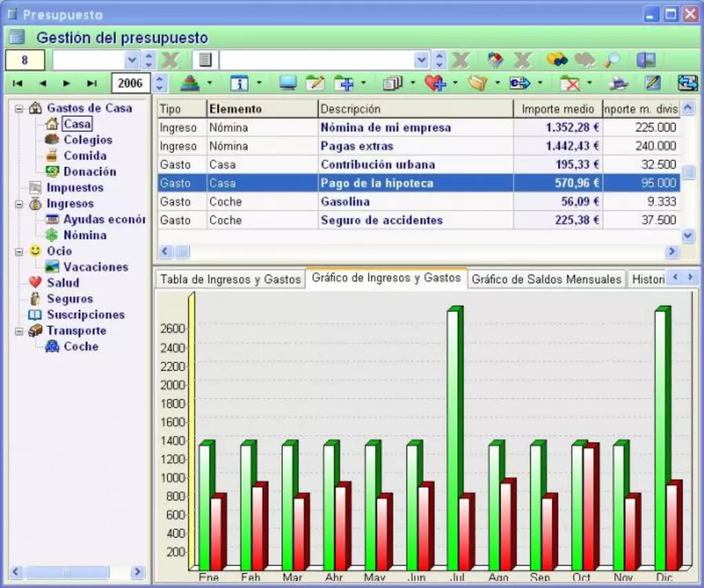The image size is (704, 588).
Task: Click the colored pyramid chart icon
Action: 190,84
